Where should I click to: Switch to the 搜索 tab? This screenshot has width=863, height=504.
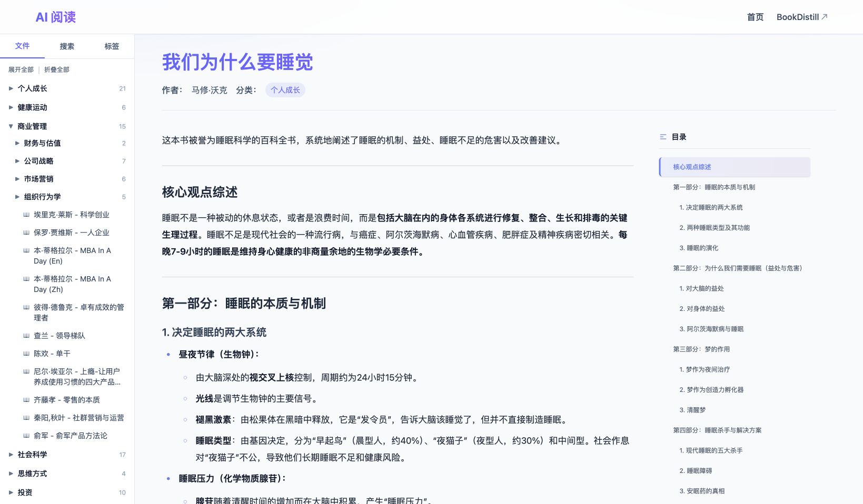[67, 46]
